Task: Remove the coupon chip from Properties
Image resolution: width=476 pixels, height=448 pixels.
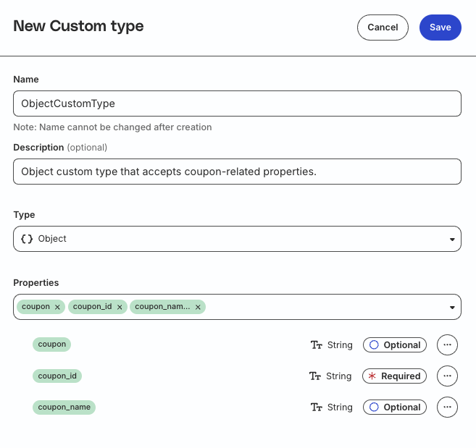Action: [x=57, y=307]
